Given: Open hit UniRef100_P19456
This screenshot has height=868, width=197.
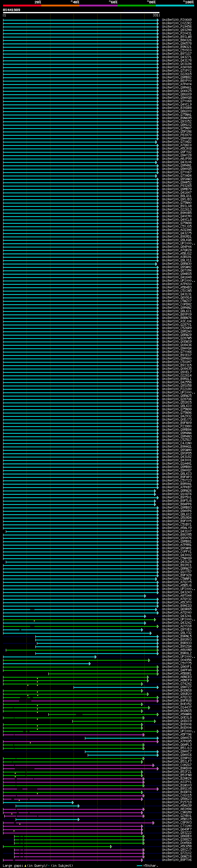Looking at the screenshot, I should click(177, 26).
